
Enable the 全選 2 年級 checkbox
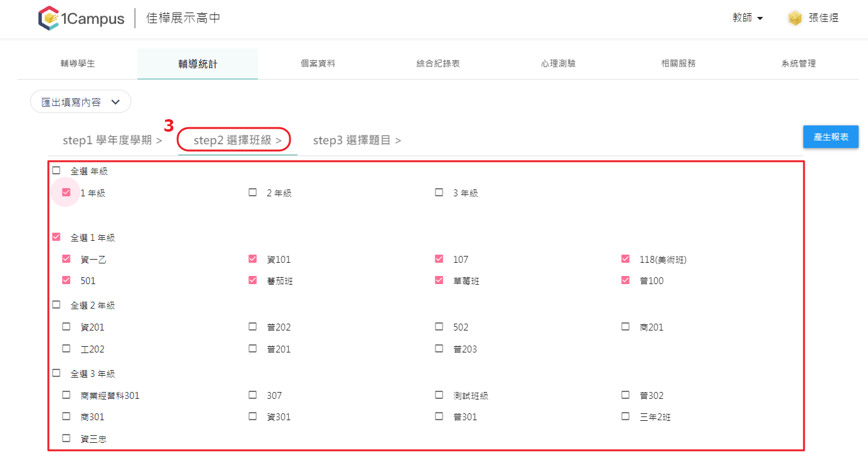tap(56, 305)
